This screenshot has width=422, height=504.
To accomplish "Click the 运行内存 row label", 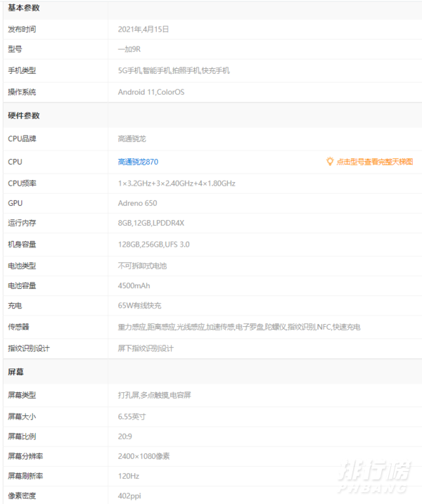I will click(x=22, y=223).
